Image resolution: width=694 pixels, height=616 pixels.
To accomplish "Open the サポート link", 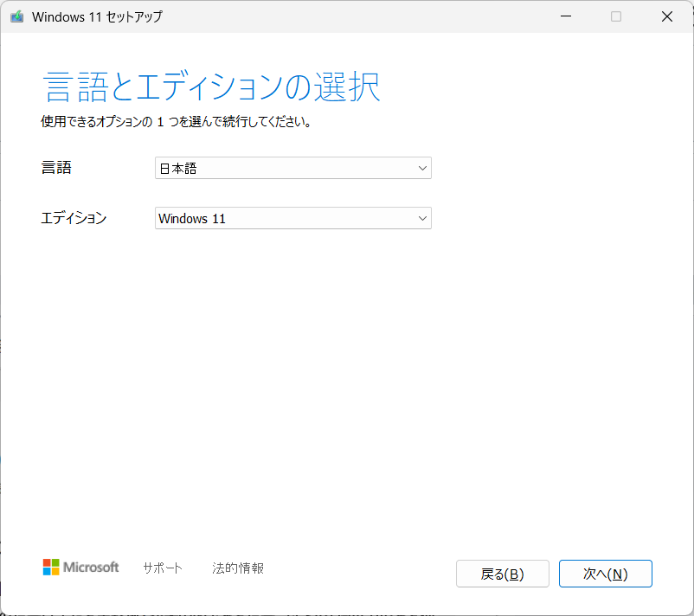I will (x=163, y=568).
